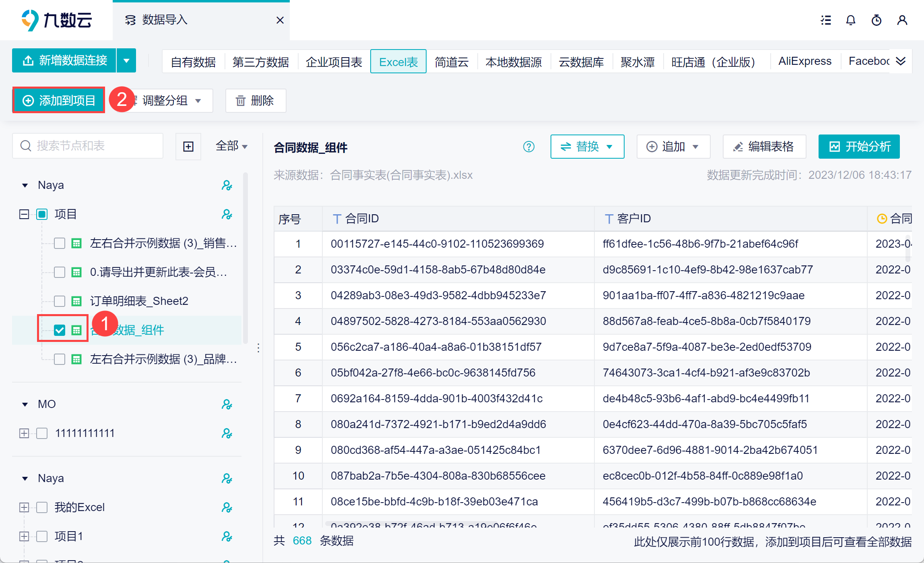Collapse the 项目 folder tree node
Screen dimensions: 924x563
pos(24,214)
